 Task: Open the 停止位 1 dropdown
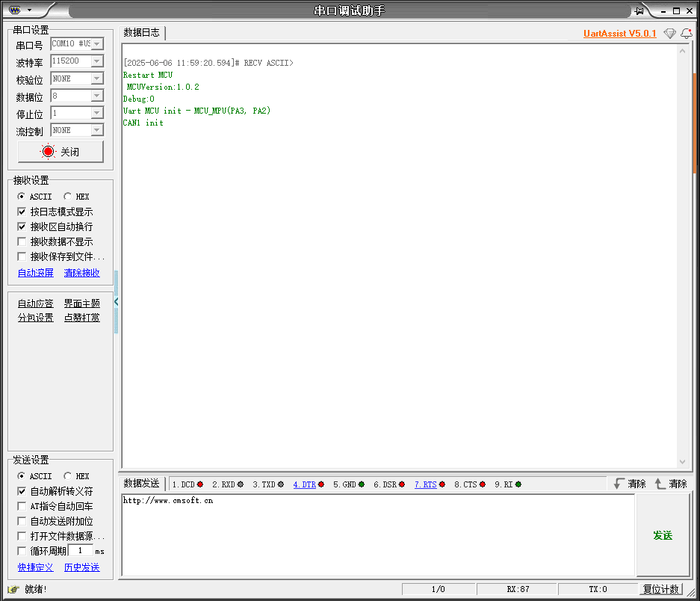(x=97, y=113)
